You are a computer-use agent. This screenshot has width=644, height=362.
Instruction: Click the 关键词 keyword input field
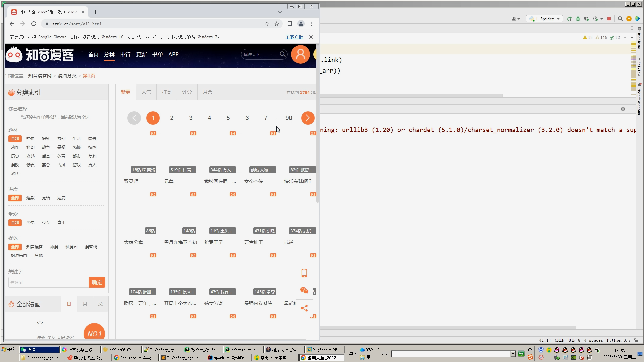pos(49,282)
